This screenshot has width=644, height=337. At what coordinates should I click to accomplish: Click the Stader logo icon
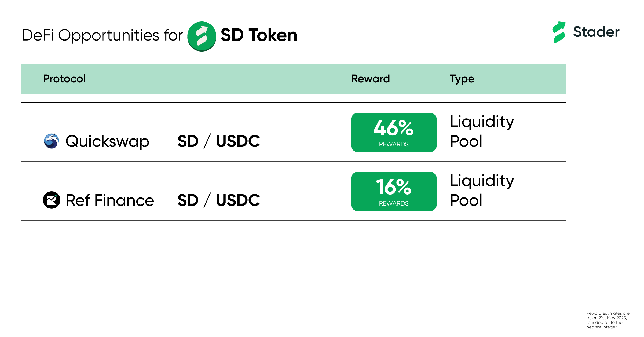pos(559,32)
